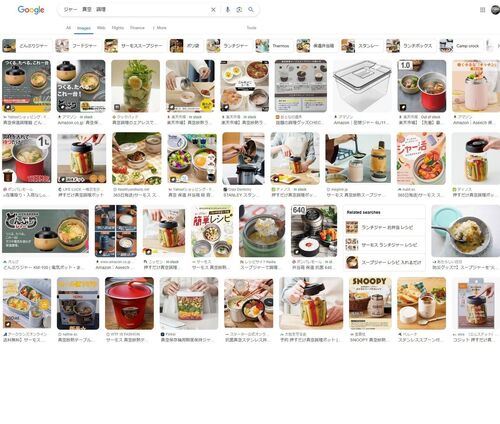Open Google Lens image search

[239, 10]
